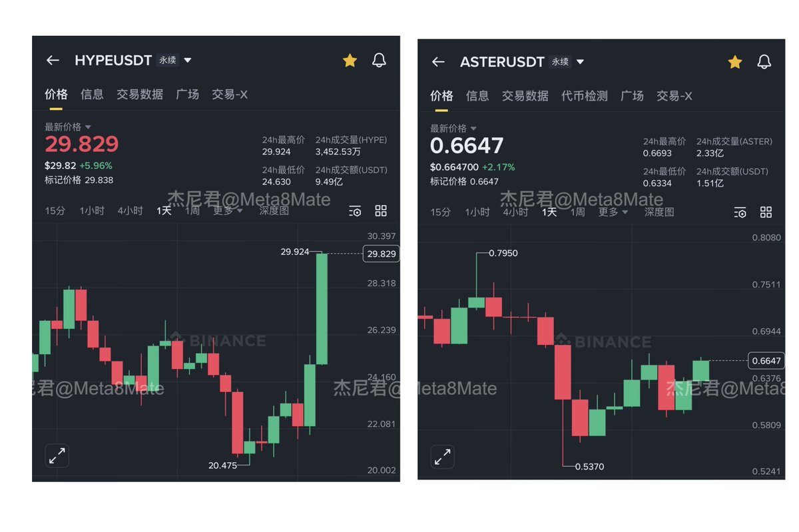Go back from the ASTERUSDT chart
Image resolution: width=799 pixels, height=532 pixels.
[x=437, y=62]
